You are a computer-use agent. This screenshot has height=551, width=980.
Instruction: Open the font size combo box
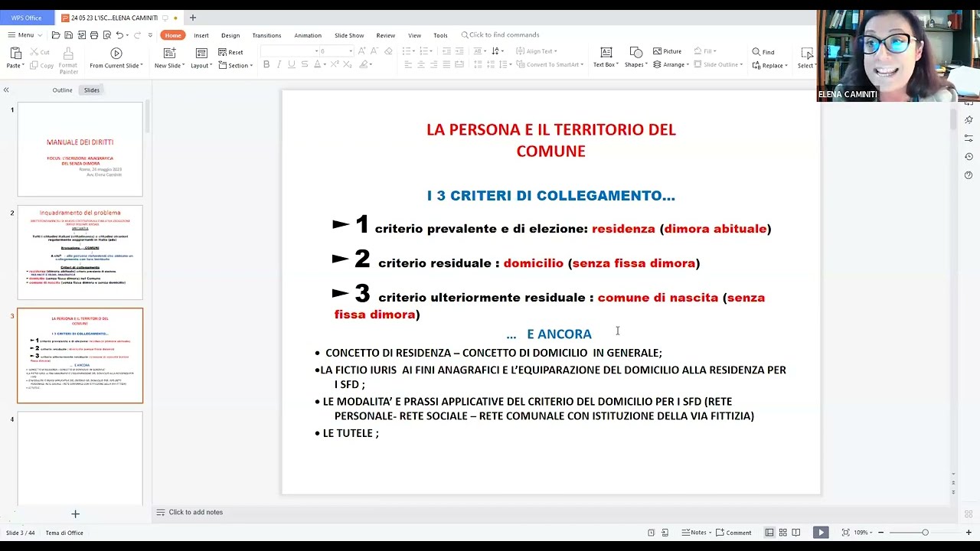point(336,51)
